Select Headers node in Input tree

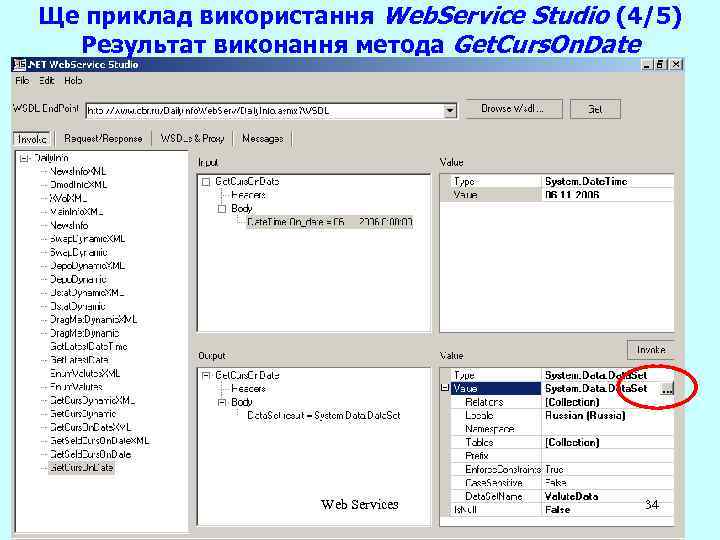click(x=248, y=195)
